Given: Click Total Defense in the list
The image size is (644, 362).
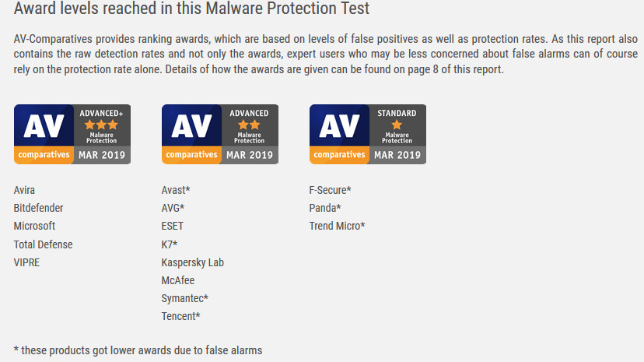Looking at the screenshot, I should point(43,244).
